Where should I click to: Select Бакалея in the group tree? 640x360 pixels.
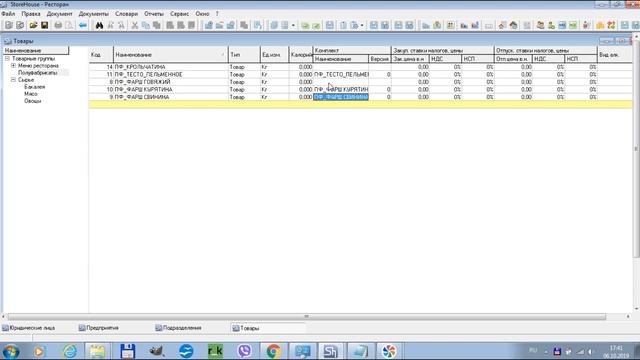(35, 87)
